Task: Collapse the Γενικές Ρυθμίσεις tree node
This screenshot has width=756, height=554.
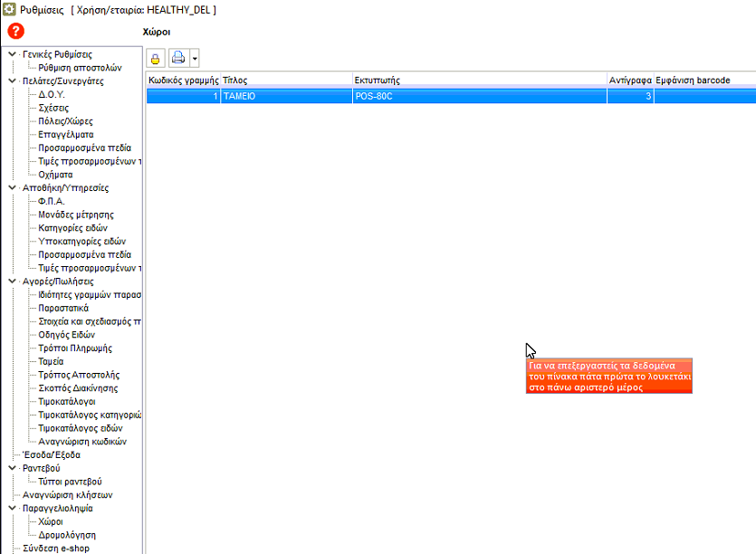Action: (x=12, y=54)
